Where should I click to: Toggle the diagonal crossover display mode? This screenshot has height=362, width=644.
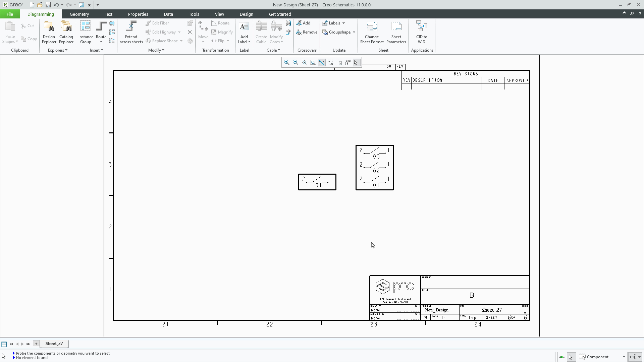(322, 62)
